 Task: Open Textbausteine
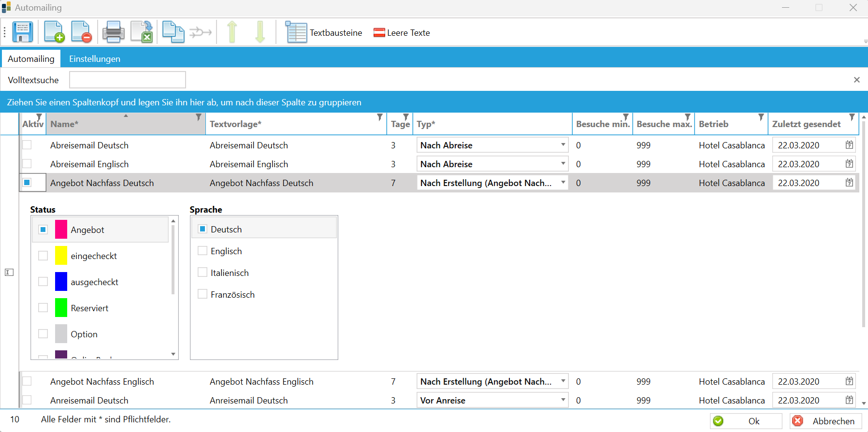323,32
